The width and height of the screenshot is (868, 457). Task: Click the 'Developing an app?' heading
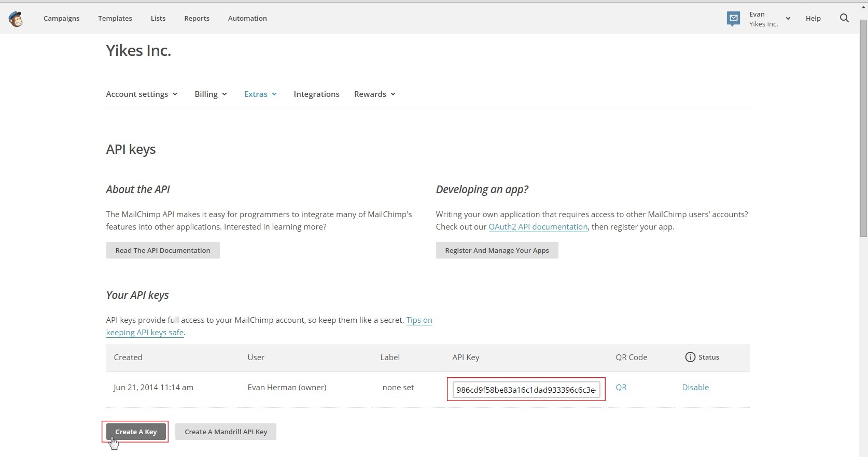pyautogui.click(x=482, y=189)
